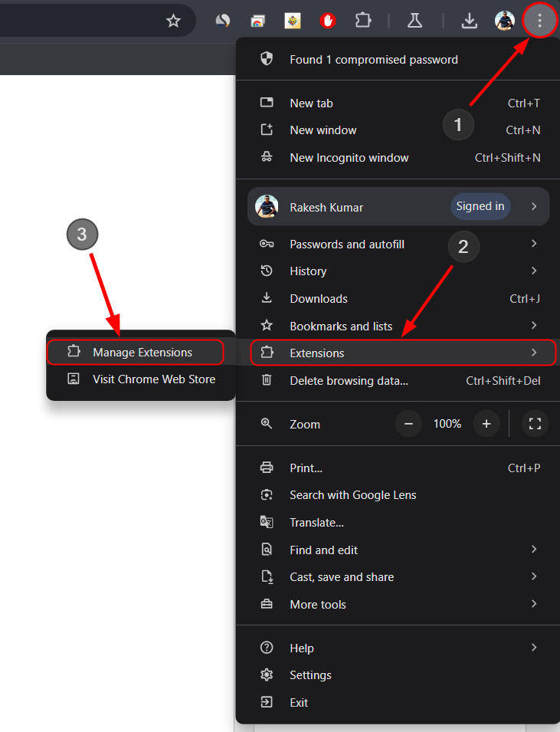This screenshot has height=732, width=560.
Task: Enter fullscreen mode via zoom row icon
Action: pos(535,423)
